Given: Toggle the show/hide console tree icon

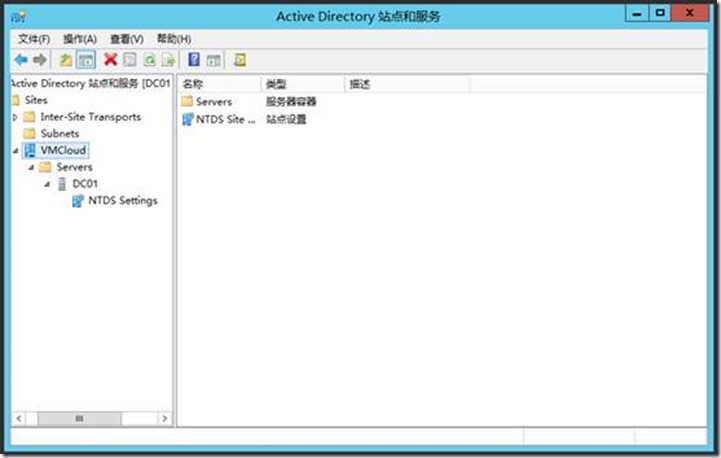Looking at the screenshot, I should pyautogui.click(x=86, y=60).
